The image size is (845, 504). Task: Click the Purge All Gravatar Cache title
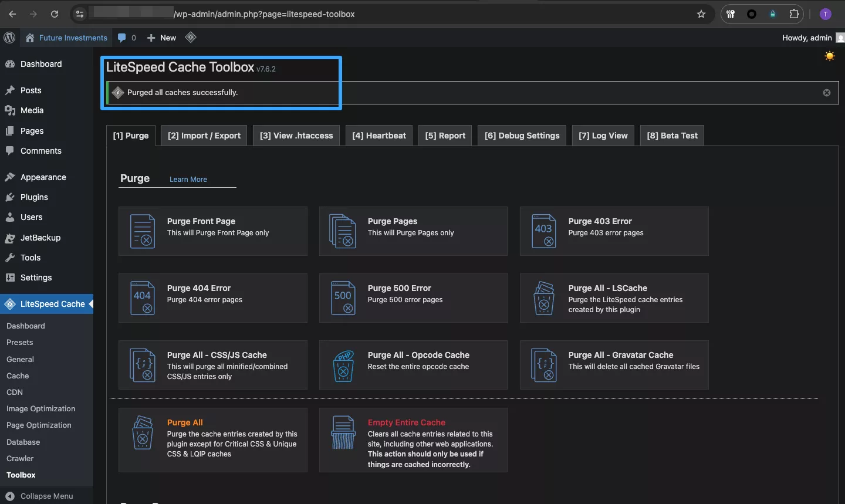pyautogui.click(x=620, y=355)
